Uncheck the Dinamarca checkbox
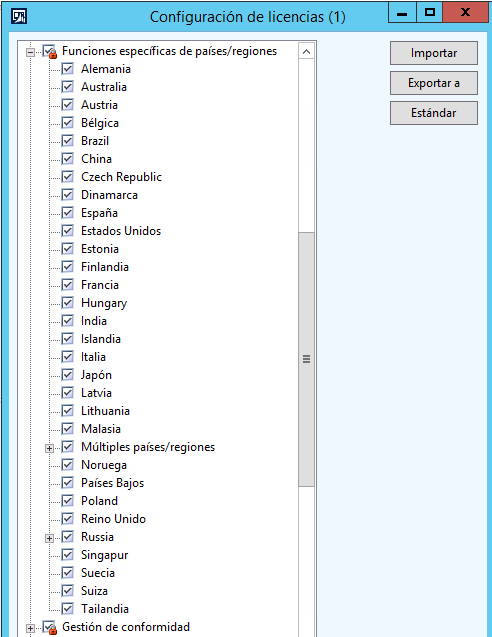The width and height of the screenshot is (492, 637). tap(67, 195)
